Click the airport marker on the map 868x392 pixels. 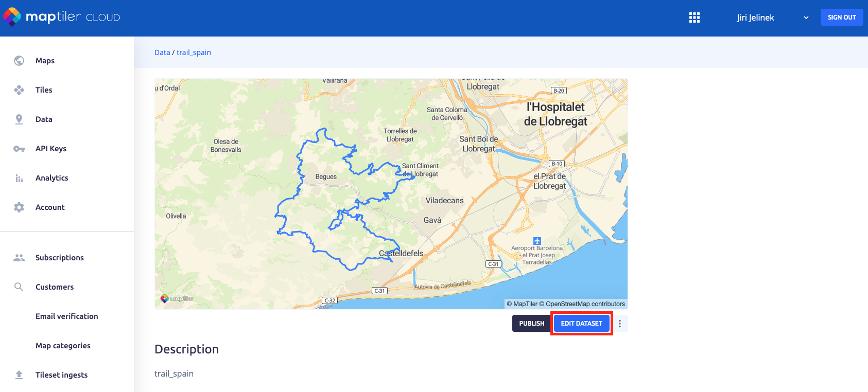click(x=537, y=241)
